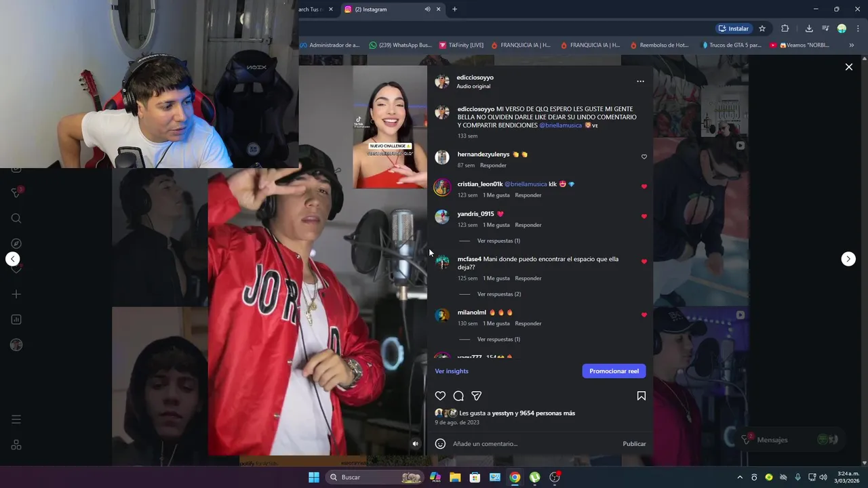Show more bookmarks chevron
This screenshot has height=488, width=868.
pos(852,45)
